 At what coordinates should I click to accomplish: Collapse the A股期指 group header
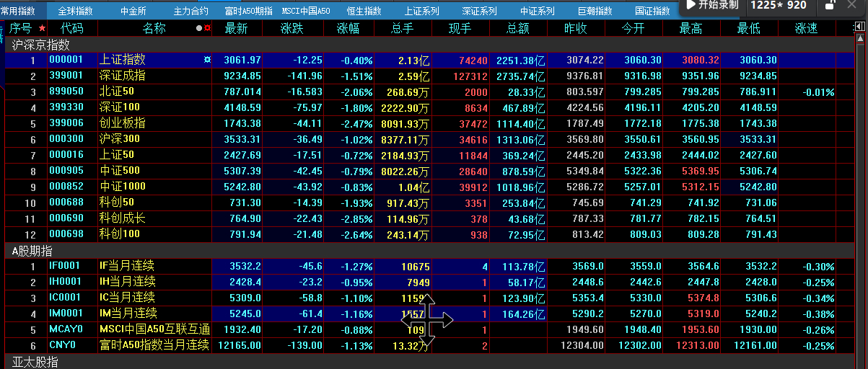tap(431, 251)
